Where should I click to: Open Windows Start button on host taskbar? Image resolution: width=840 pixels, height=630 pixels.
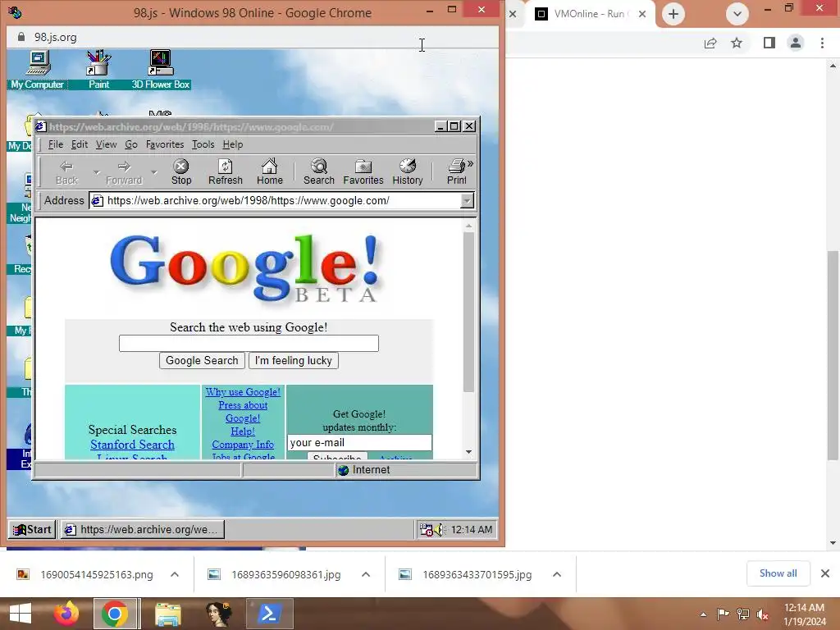pyautogui.click(x=21, y=614)
